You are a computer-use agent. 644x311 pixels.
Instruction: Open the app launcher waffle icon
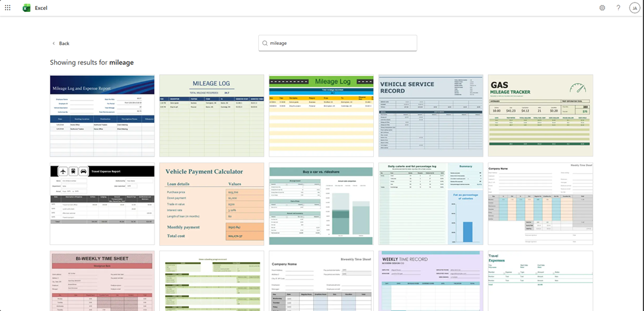[x=8, y=8]
